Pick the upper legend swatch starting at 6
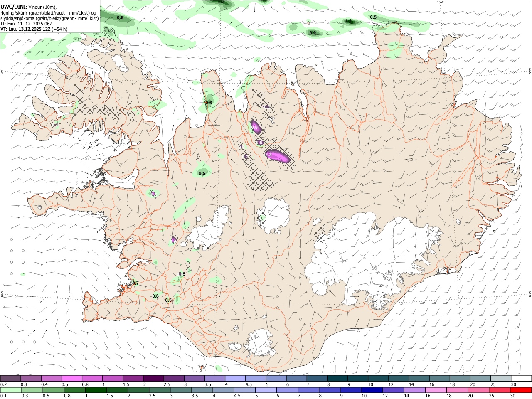Image resolution: width=532 pixels, height=399 pixels. coord(296,378)
